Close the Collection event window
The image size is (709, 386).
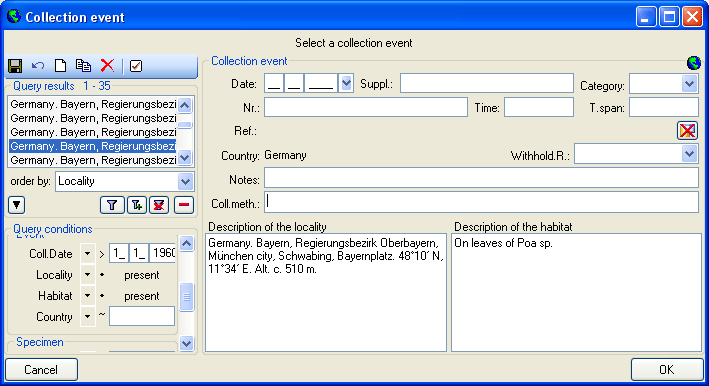[692, 17]
